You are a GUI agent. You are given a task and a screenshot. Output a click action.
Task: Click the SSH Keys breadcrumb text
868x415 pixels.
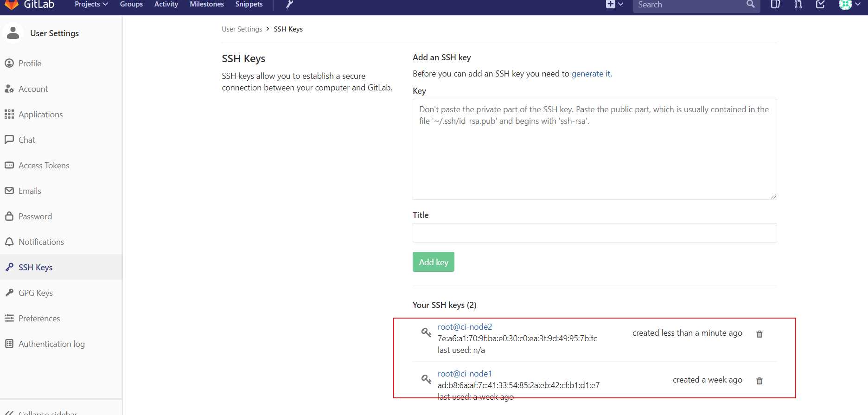point(288,29)
